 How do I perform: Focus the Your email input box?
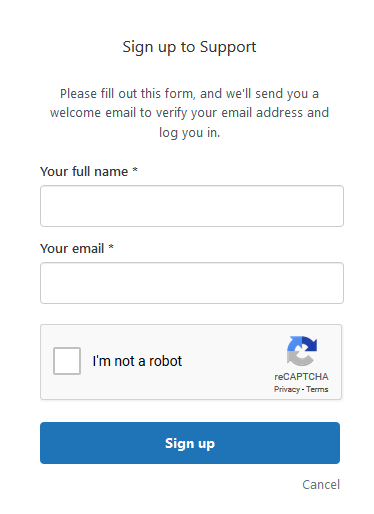point(192,283)
